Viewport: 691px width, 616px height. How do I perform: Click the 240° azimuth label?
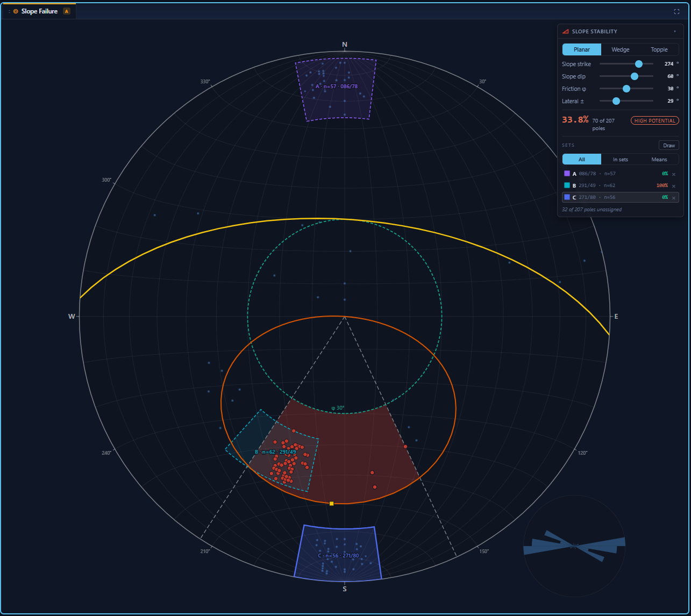tap(106, 453)
